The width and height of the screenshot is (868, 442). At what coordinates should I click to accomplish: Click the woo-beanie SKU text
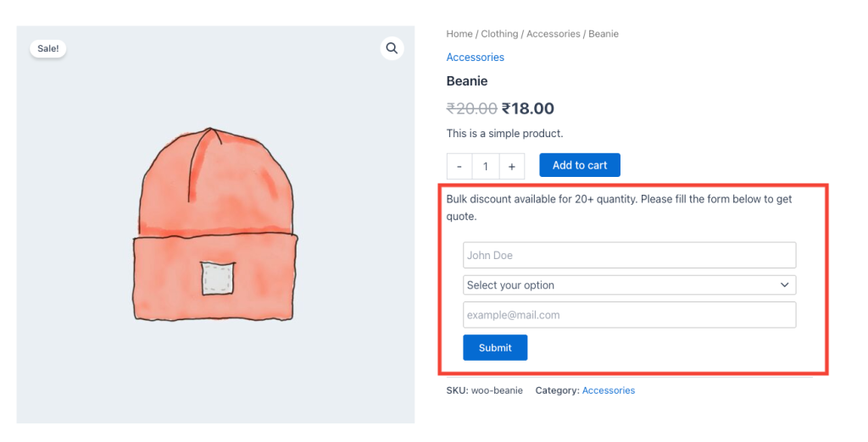(x=497, y=390)
